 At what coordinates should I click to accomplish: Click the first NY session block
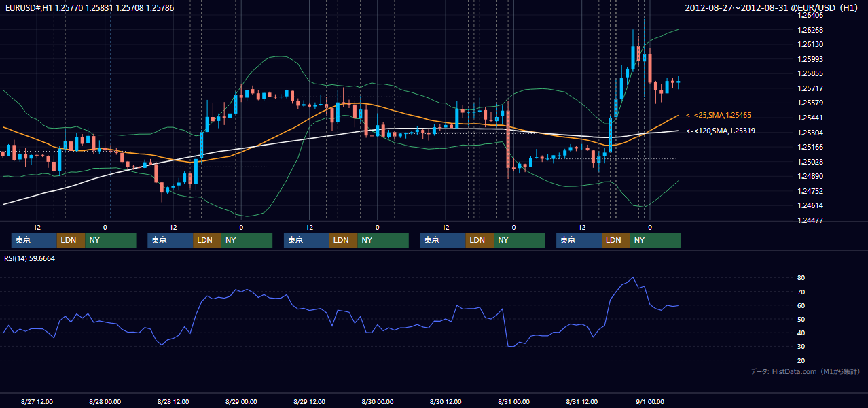[x=111, y=240]
